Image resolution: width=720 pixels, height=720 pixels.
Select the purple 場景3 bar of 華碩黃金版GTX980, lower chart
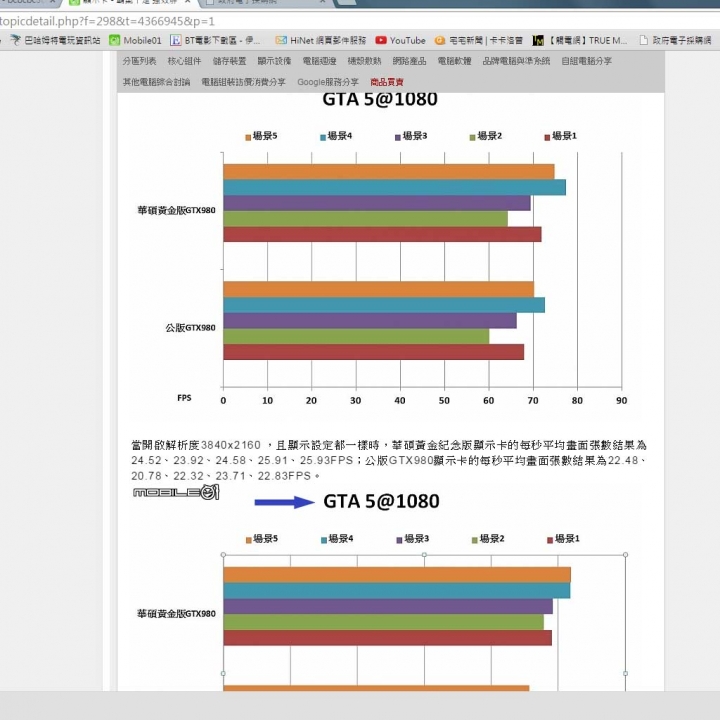[388, 607]
